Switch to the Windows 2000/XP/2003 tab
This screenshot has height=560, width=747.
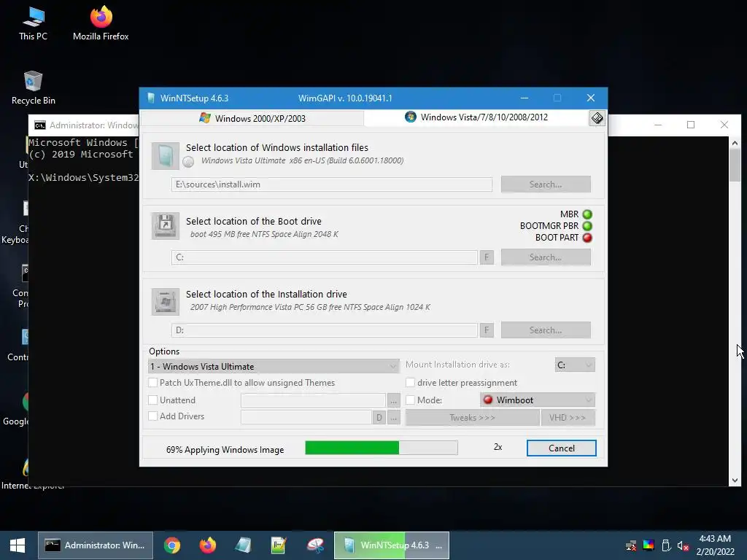(x=252, y=118)
